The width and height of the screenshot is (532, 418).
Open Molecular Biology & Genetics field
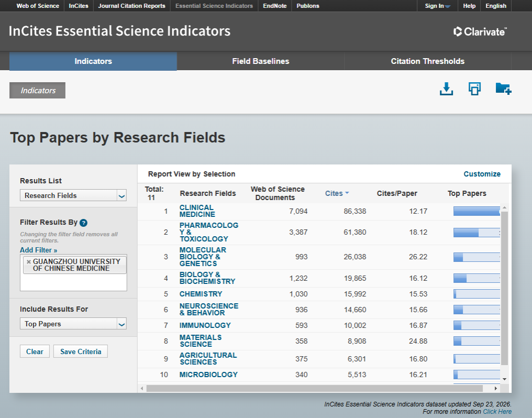click(203, 257)
